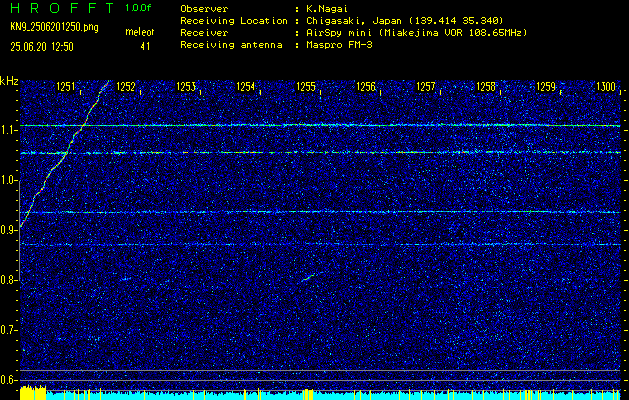Click the 0.8 kHz axis label
629x400 pixels.
7,280
